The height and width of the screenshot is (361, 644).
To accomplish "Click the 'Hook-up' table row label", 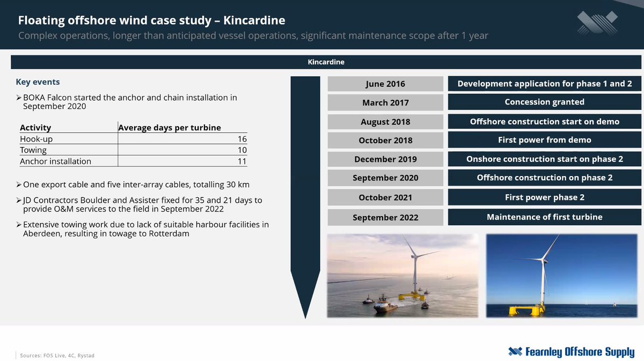I will [36, 139].
